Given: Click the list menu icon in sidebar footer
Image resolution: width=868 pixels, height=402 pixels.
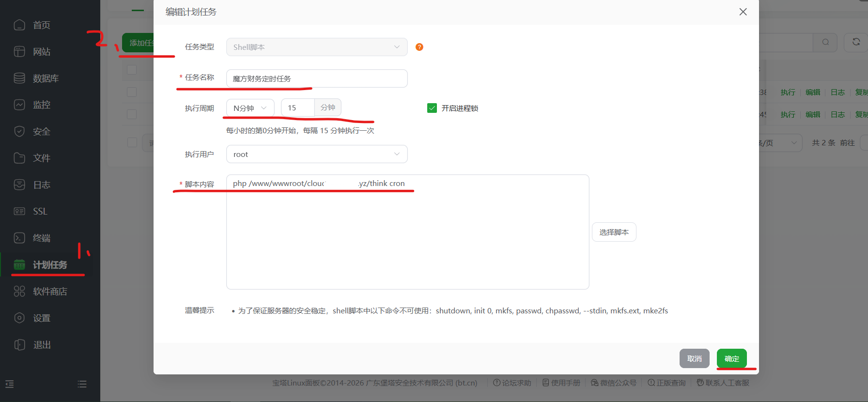Looking at the screenshot, I should 82,384.
